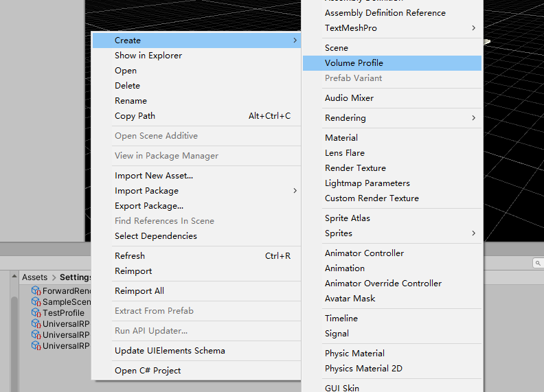This screenshot has height=392, width=544.
Task: Select Physic Material entry
Action: 392,354
